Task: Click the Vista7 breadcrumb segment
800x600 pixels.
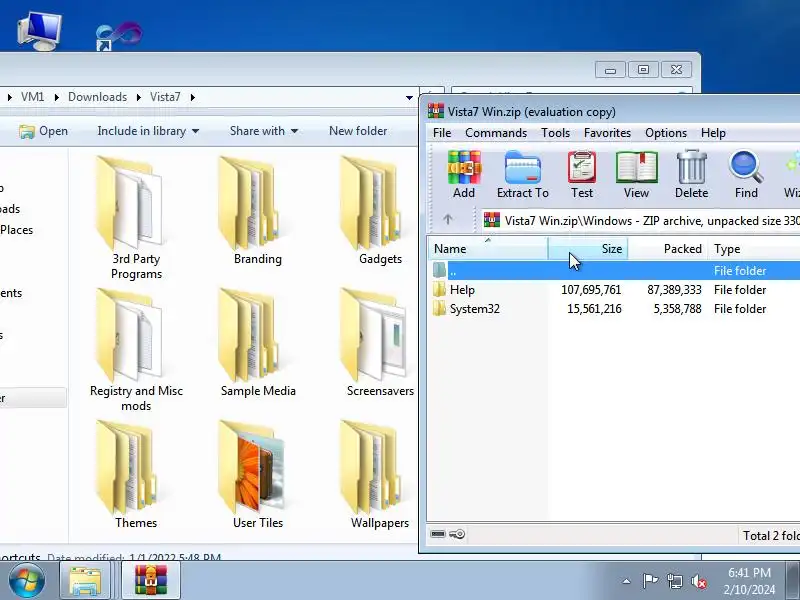Action: click(x=165, y=97)
